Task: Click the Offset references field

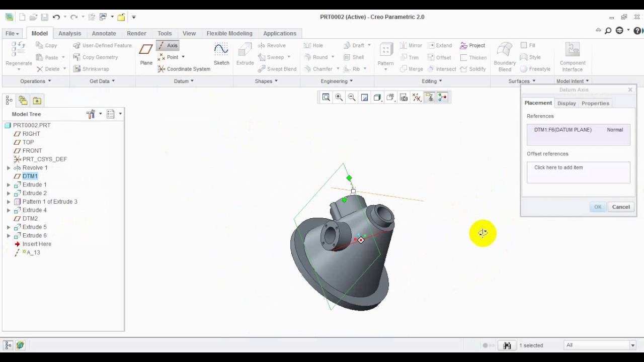Action: [x=579, y=172]
